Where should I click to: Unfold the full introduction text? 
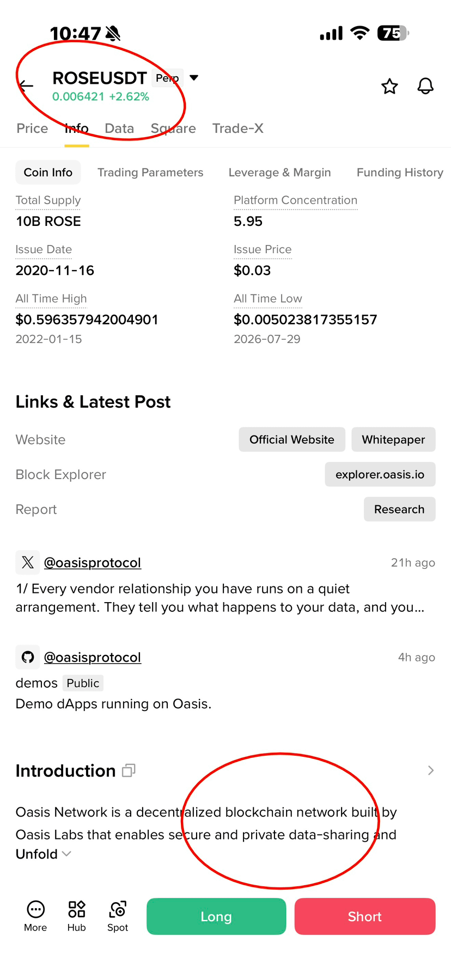pos(43,854)
